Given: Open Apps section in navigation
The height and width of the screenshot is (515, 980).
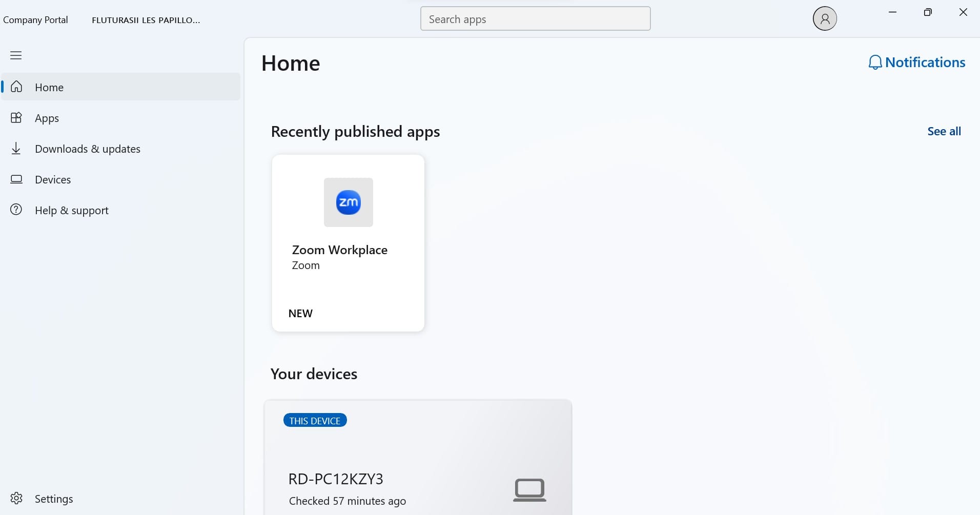Looking at the screenshot, I should [121, 118].
